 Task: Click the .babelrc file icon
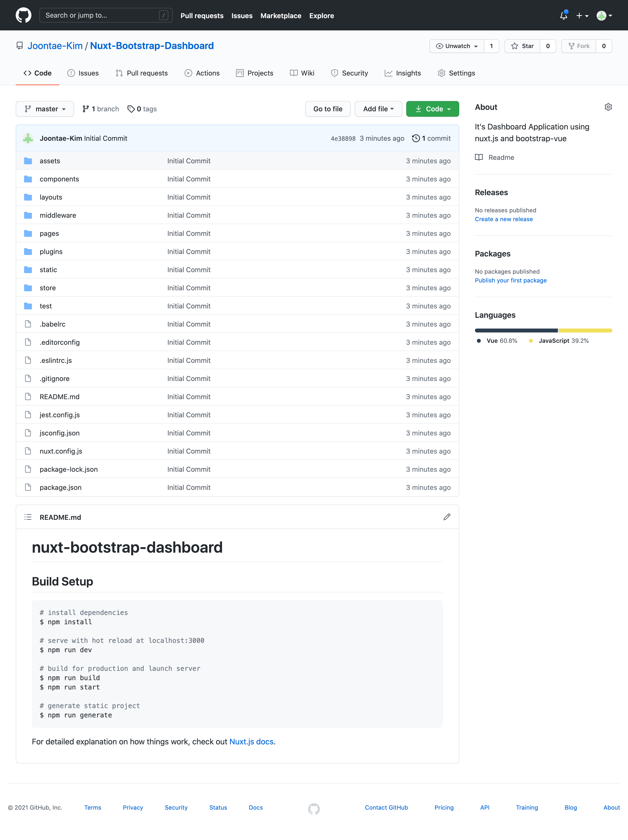pos(28,324)
